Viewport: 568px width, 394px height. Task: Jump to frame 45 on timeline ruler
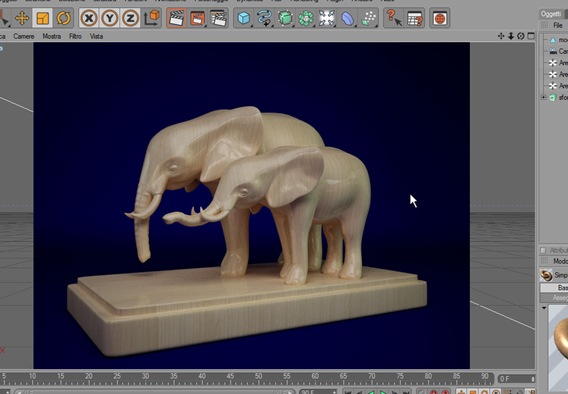(x=230, y=377)
